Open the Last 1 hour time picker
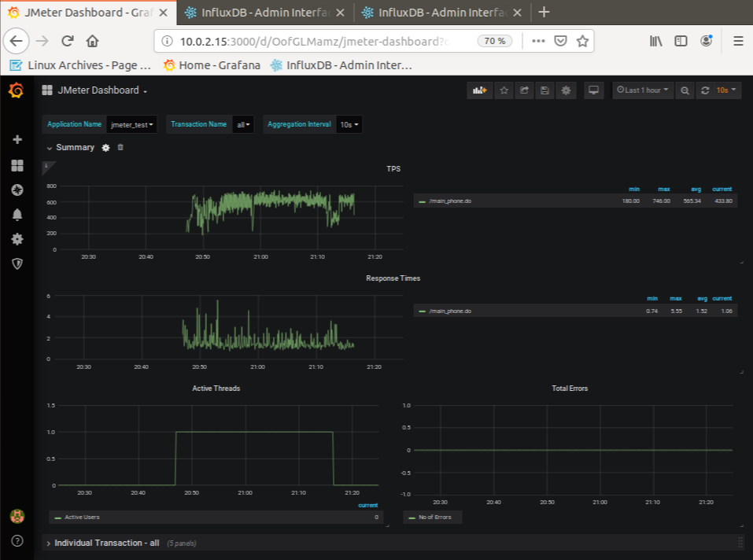This screenshot has width=753, height=560. pos(643,90)
